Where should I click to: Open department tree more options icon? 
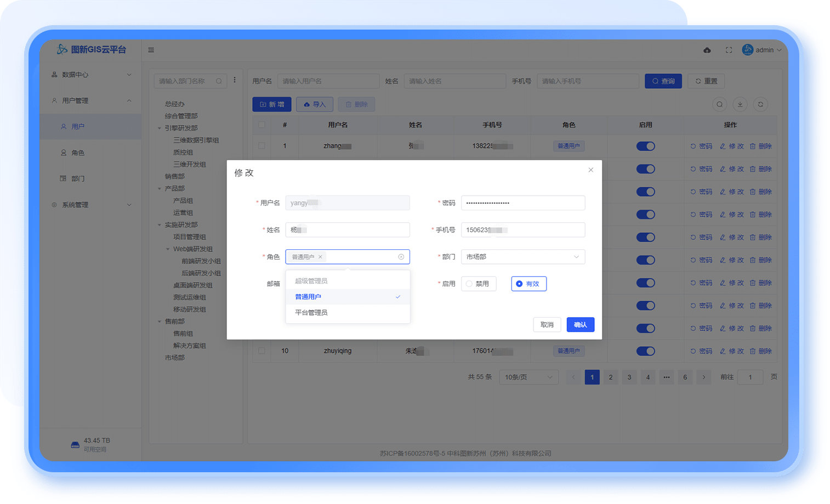(235, 80)
